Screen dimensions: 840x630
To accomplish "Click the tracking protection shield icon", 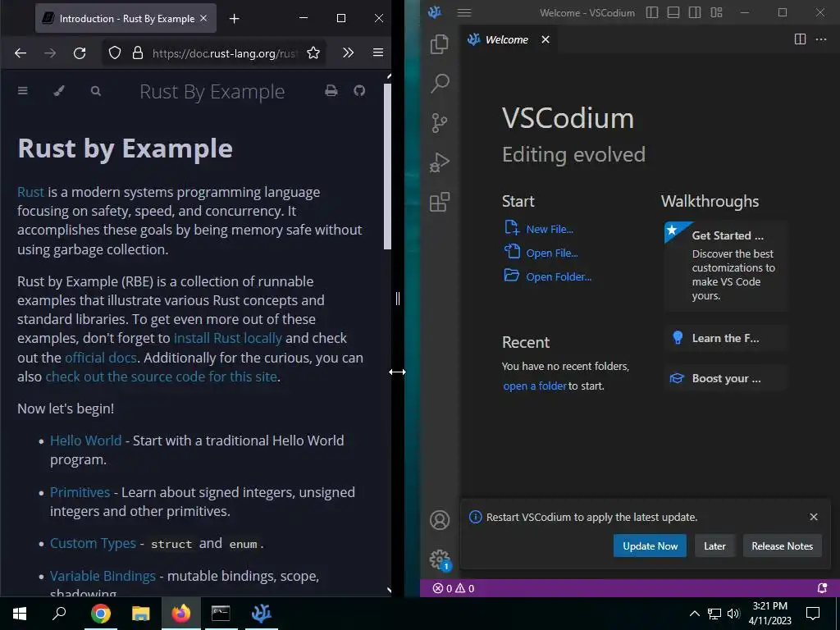I will [x=115, y=52].
